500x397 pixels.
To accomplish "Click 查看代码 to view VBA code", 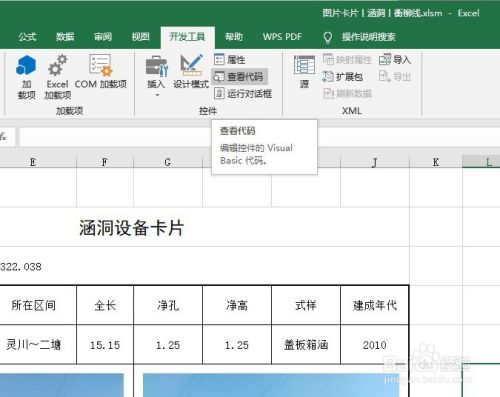I will coord(239,77).
